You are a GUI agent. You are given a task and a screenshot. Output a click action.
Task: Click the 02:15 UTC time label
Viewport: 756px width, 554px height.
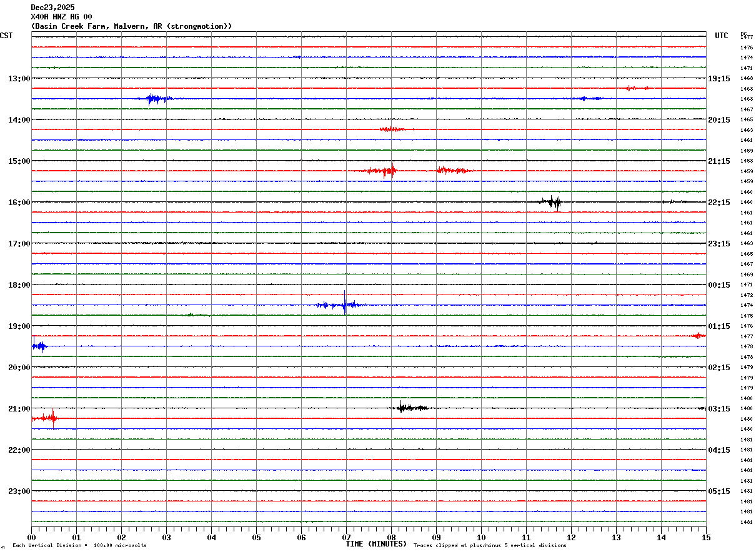(719, 368)
